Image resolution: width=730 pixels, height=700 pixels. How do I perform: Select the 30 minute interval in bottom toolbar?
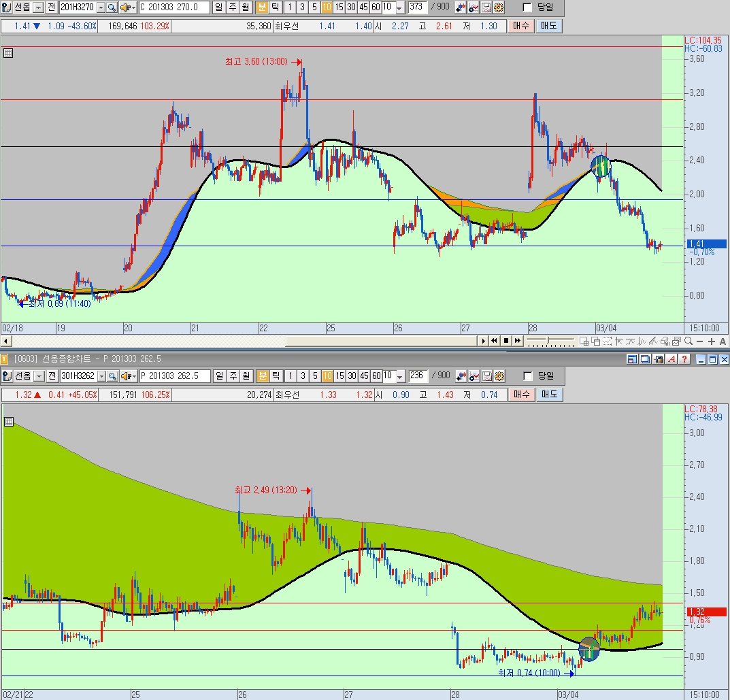tap(350, 376)
